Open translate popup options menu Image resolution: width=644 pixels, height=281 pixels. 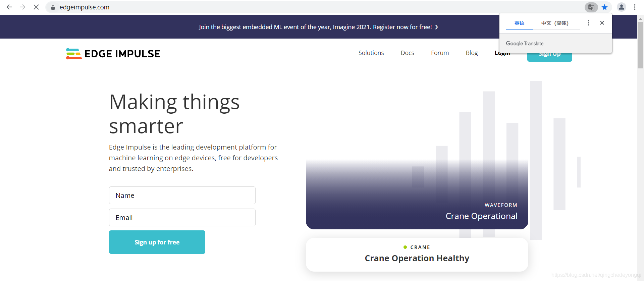(x=588, y=23)
